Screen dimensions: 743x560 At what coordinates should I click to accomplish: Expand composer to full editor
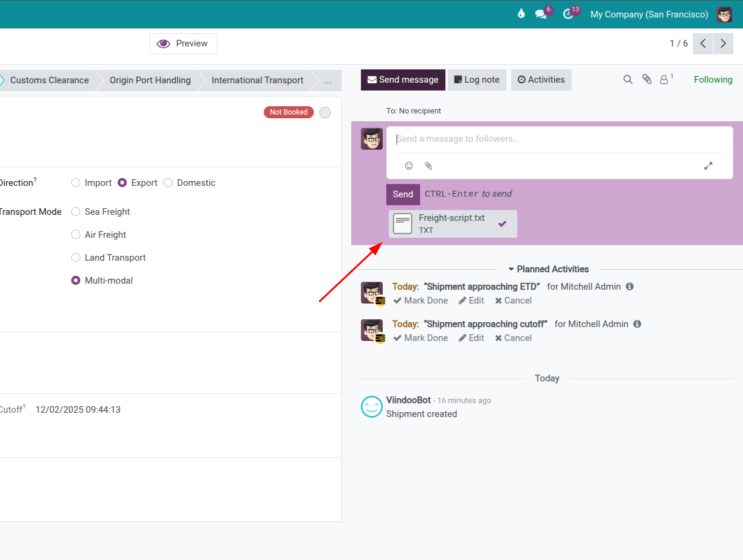709,166
